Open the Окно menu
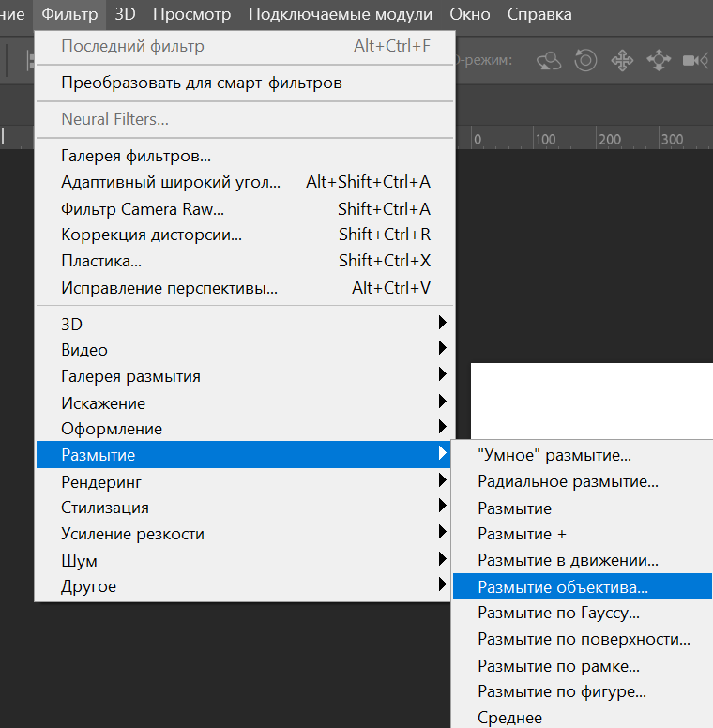The image size is (713, 728). [x=470, y=14]
